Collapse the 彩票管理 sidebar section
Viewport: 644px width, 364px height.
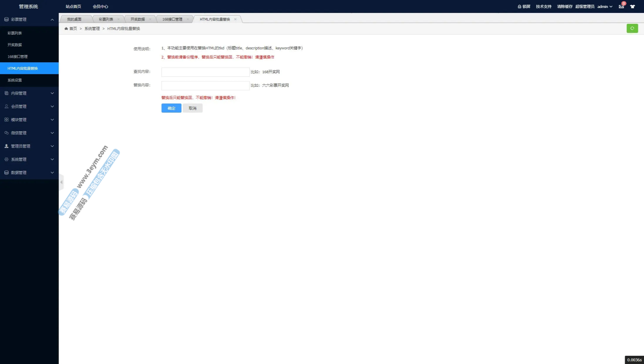[29, 19]
